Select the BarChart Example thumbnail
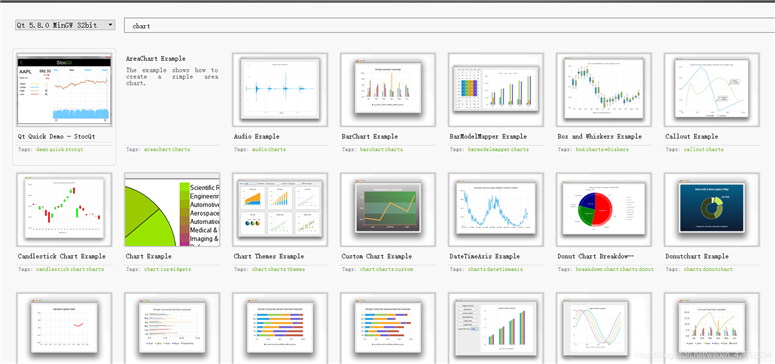Viewport: 775px width, 364px height. pyautogui.click(x=388, y=90)
